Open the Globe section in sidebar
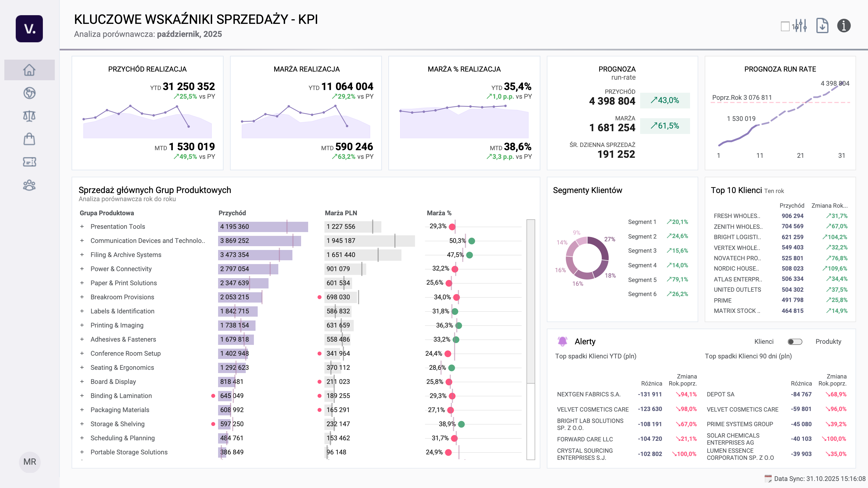 tap(29, 93)
